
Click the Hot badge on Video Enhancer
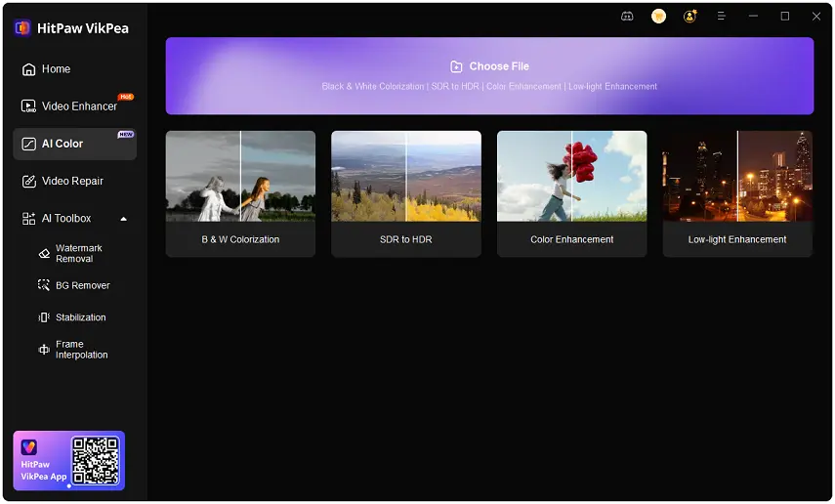click(x=126, y=97)
